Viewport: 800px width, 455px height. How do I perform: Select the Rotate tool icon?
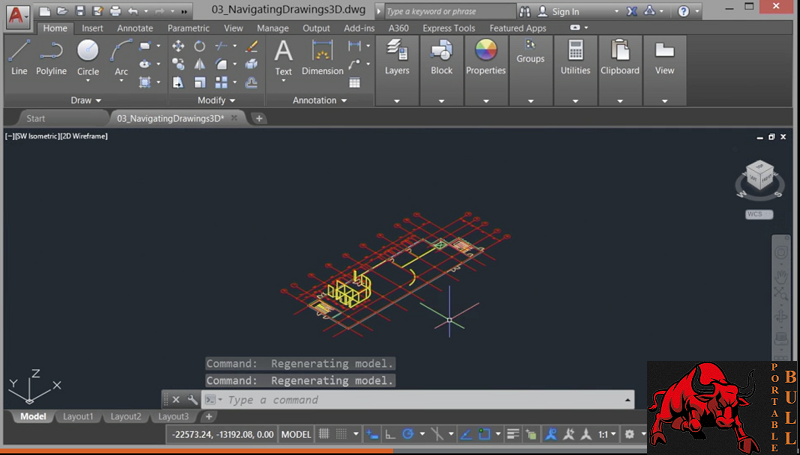(199, 46)
